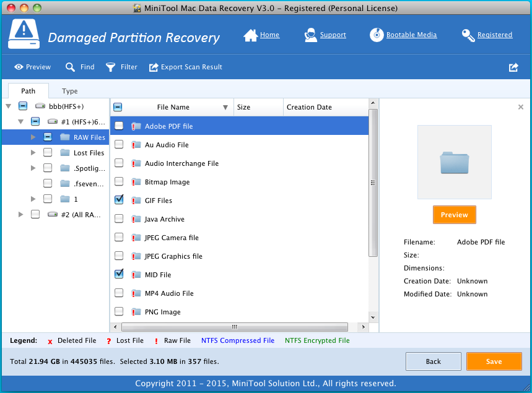The width and height of the screenshot is (532, 393).
Task: Click the Adobe PDF file raw folder icon
Action: [136, 126]
